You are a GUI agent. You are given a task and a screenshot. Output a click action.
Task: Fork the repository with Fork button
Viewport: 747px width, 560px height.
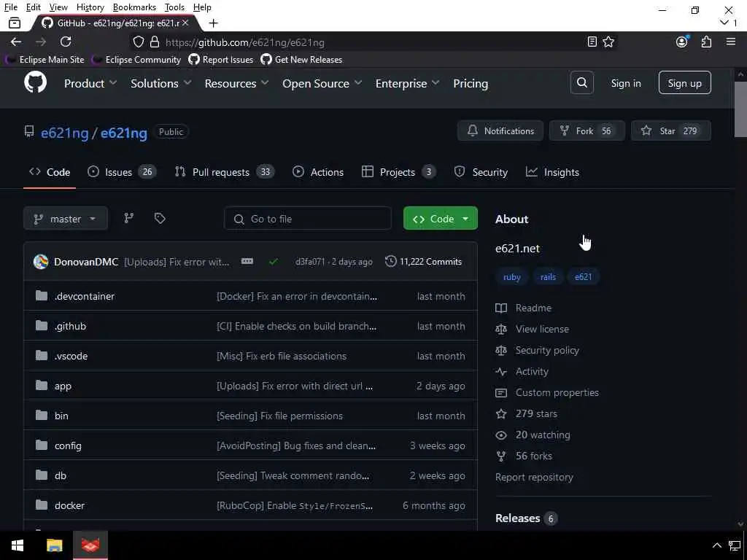pyautogui.click(x=587, y=131)
